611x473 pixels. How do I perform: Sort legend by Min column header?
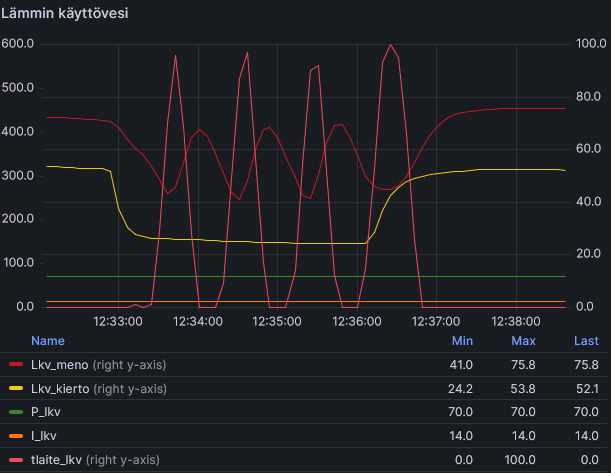pos(462,341)
